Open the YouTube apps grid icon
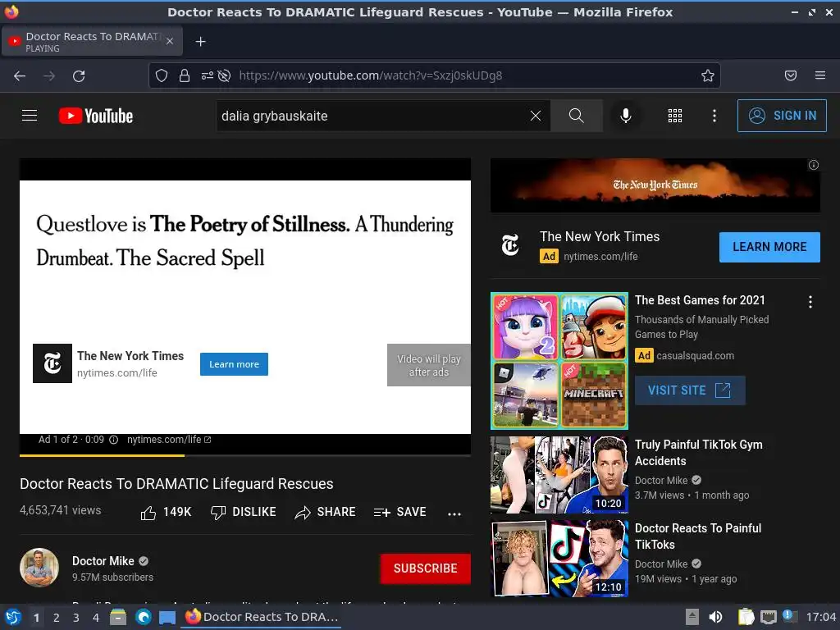 (675, 116)
